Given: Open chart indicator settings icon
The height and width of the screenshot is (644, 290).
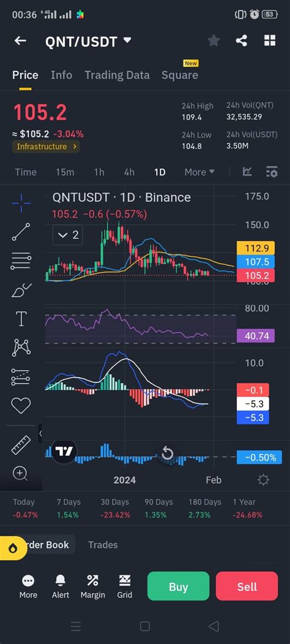Looking at the screenshot, I should coord(272,172).
